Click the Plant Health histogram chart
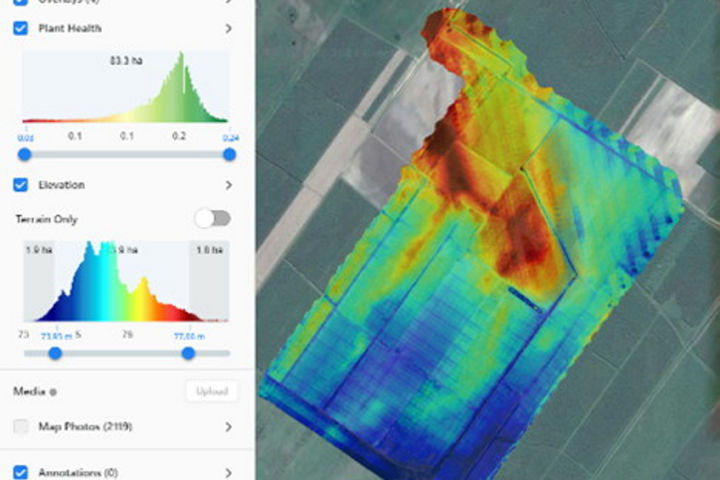 (x=125, y=87)
